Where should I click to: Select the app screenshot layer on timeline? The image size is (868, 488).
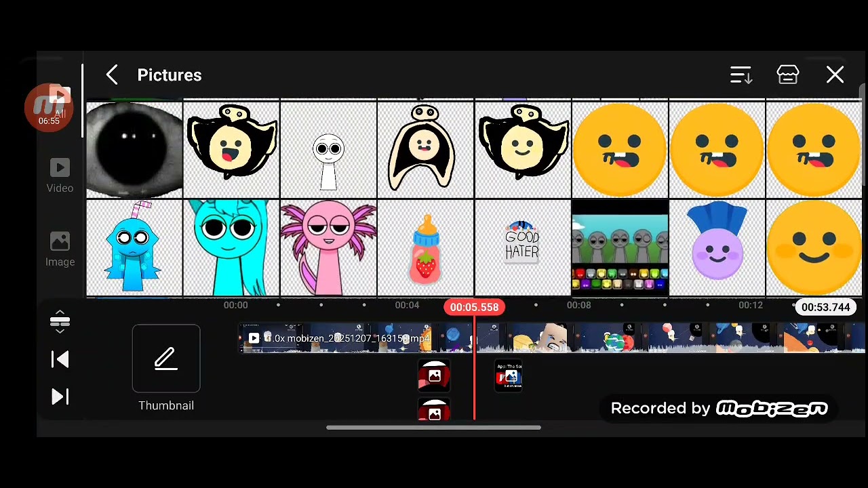point(509,376)
